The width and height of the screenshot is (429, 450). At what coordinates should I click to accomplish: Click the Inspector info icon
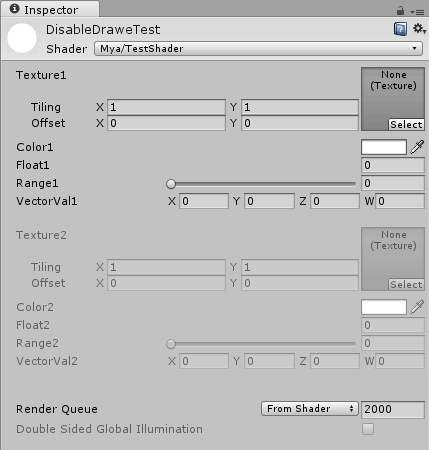(x=14, y=9)
